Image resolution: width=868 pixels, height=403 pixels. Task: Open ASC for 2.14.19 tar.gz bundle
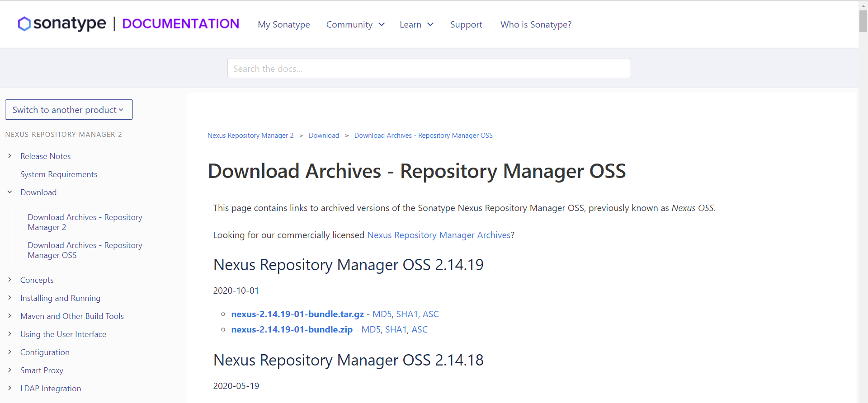coord(431,314)
